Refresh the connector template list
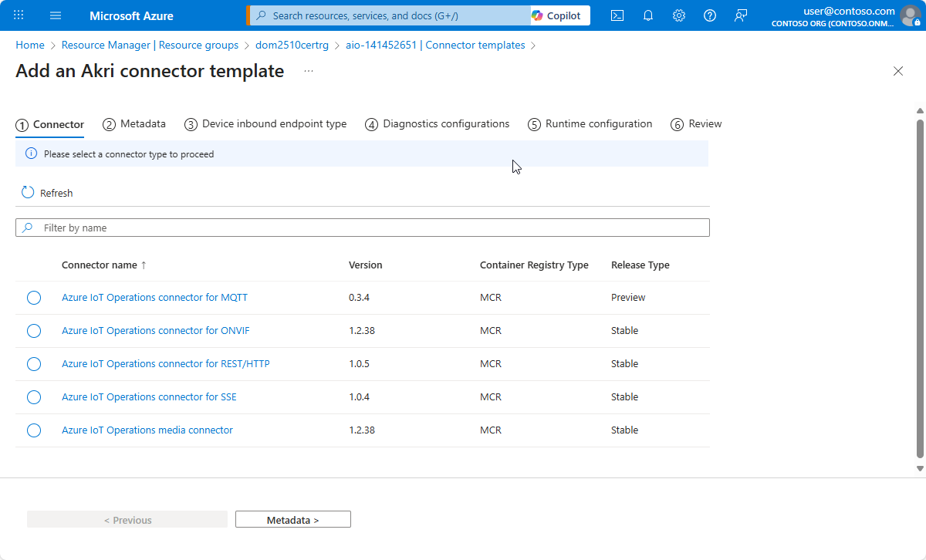 click(x=46, y=192)
